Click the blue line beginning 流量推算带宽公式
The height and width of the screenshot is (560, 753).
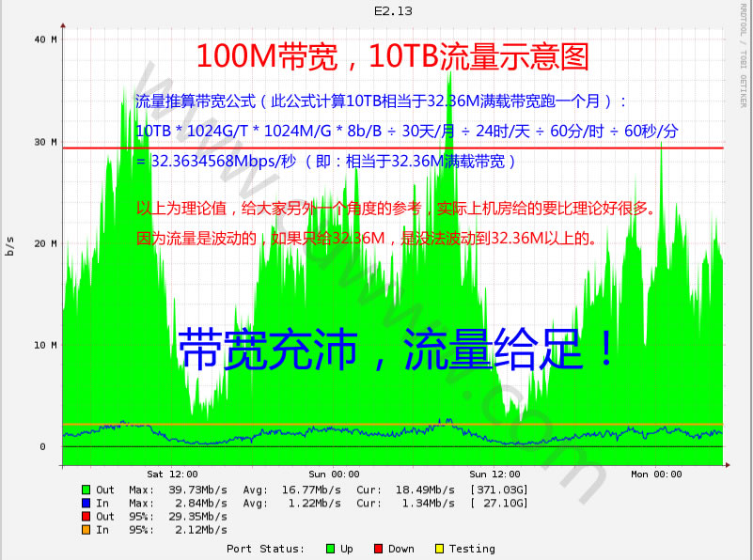click(x=381, y=101)
